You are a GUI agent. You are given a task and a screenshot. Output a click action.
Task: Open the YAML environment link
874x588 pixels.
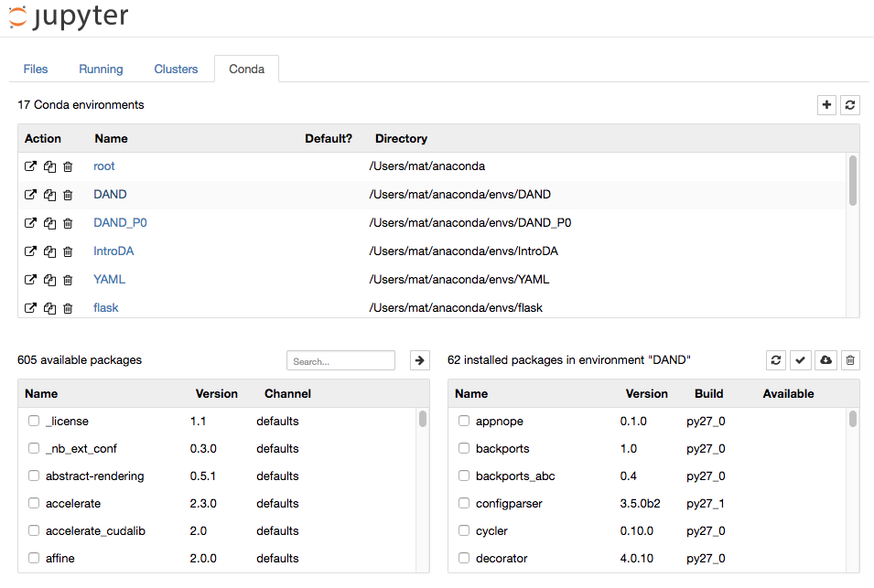pyautogui.click(x=109, y=279)
